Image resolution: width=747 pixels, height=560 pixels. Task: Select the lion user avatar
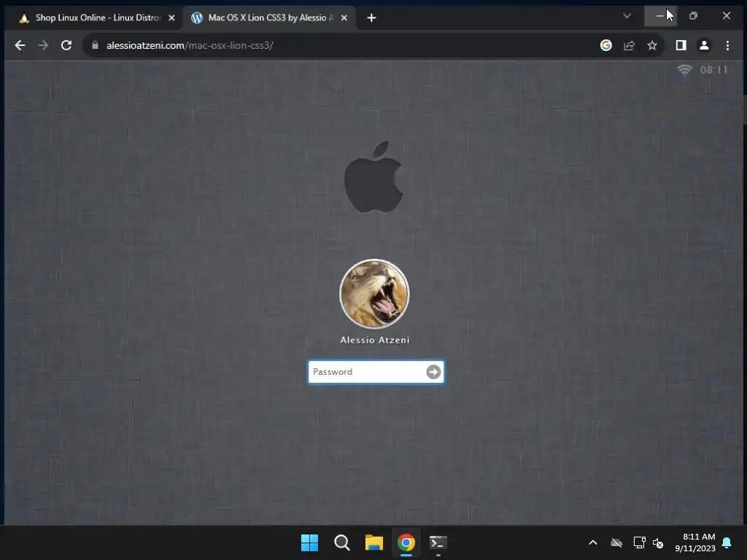pyautogui.click(x=374, y=294)
